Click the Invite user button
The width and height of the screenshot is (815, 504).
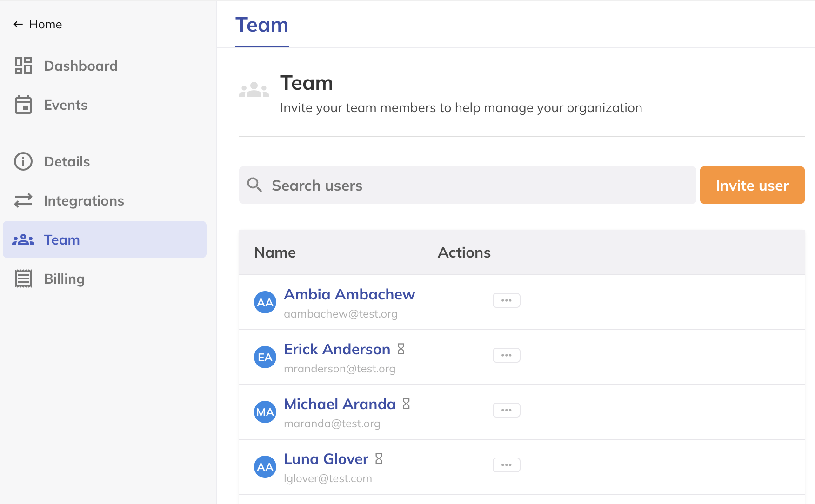point(752,185)
